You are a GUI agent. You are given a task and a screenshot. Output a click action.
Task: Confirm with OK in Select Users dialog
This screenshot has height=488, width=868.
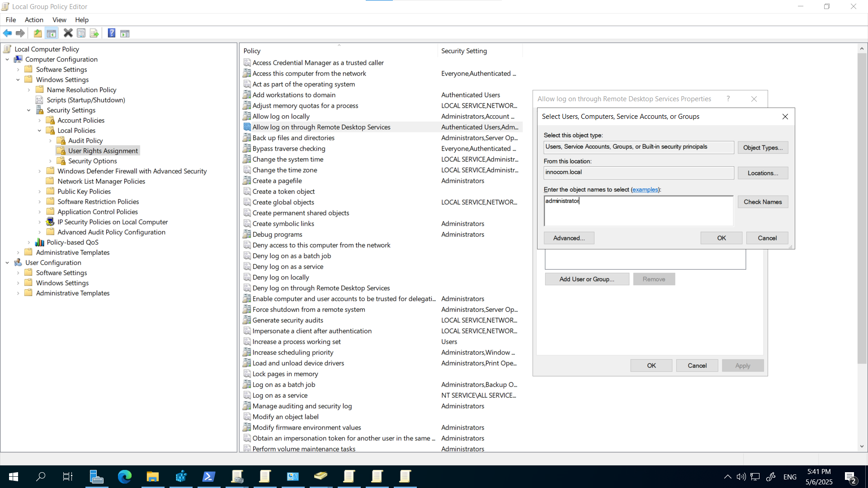click(x=722, y=238)
